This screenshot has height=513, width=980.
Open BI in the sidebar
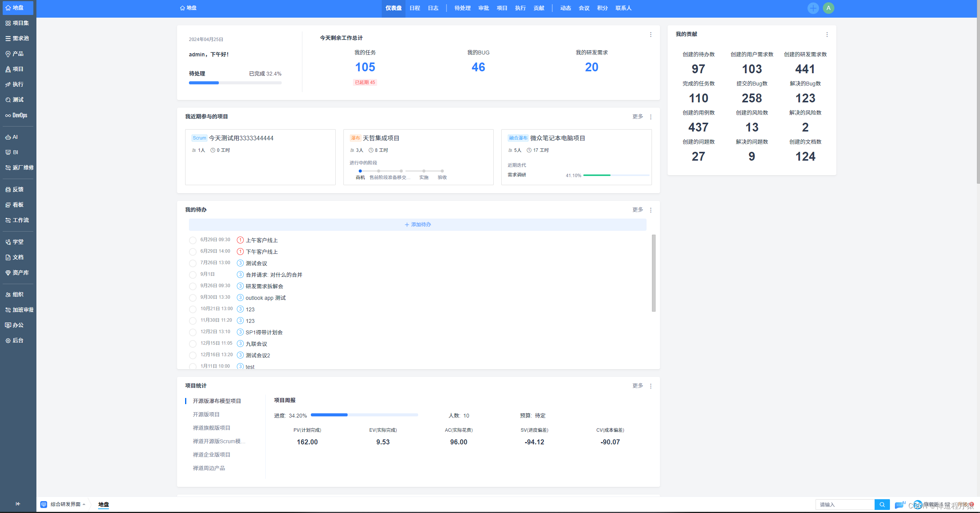18,152
